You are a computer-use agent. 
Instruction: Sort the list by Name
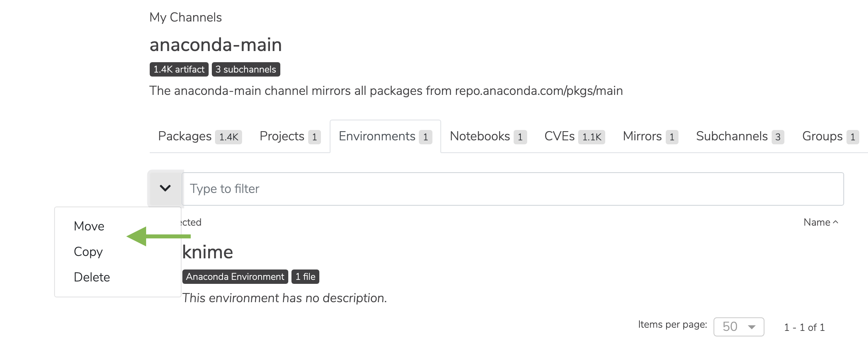coord(821,222)
